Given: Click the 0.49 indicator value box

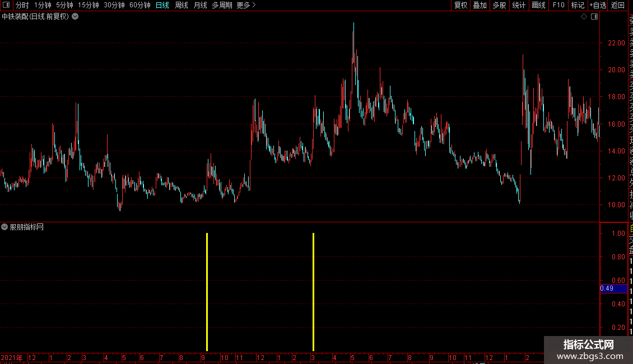Looking at the screenshot, I should pyautogui.click(x=613, y=288).
